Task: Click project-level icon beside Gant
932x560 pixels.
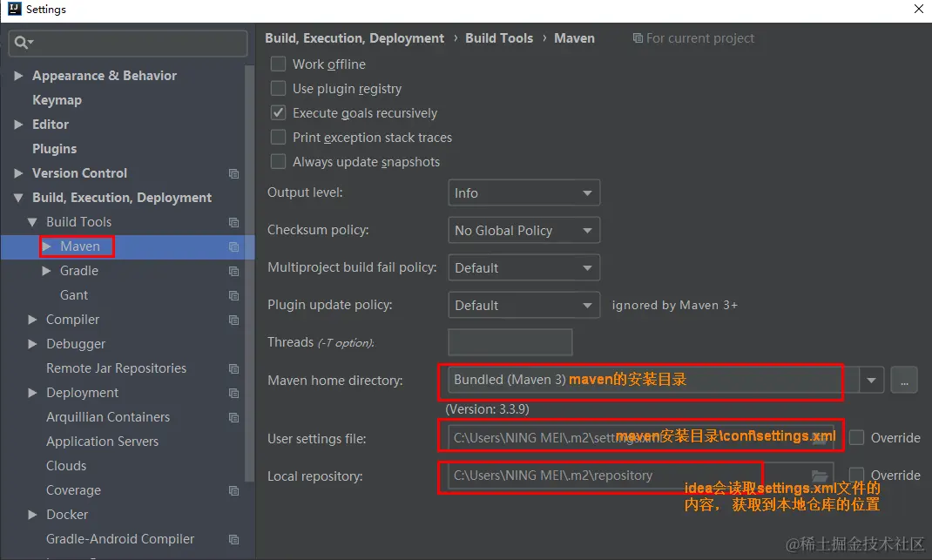Action: coord(233,295)
